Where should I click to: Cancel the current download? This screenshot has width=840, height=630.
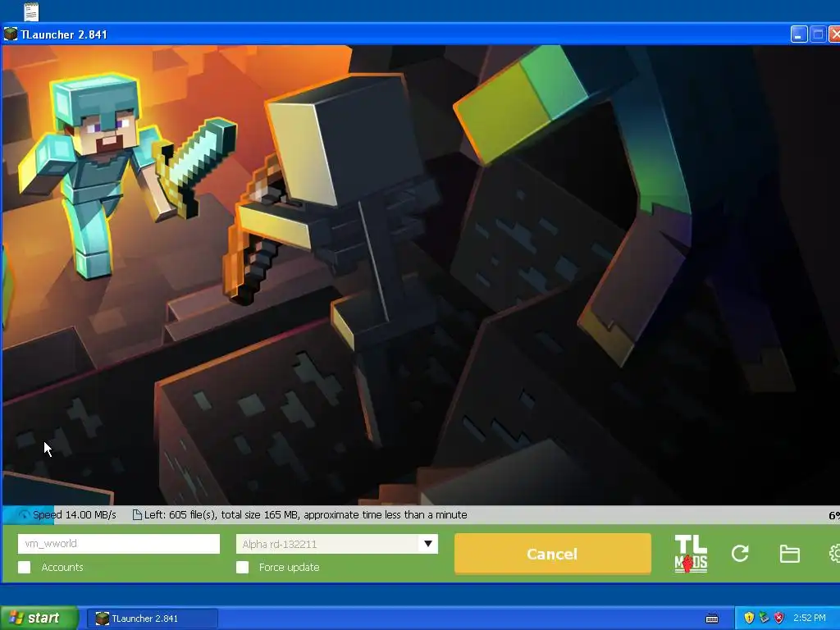pos(552,554)
